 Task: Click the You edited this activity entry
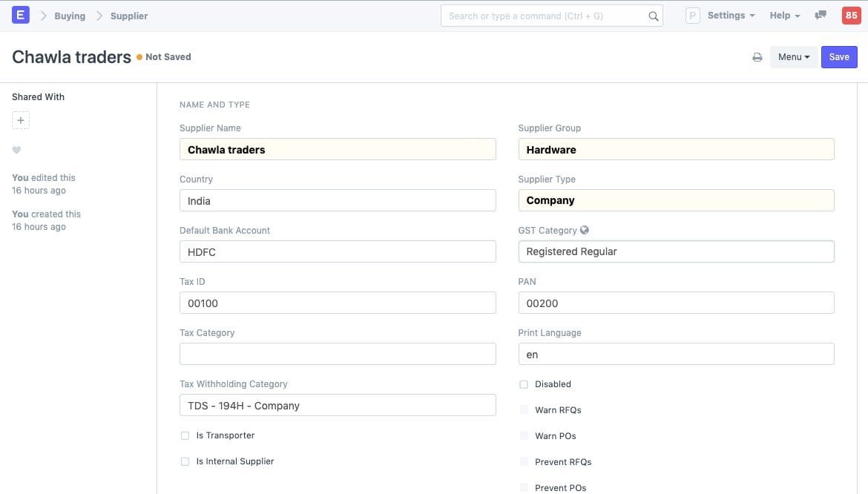pos(43,177)
